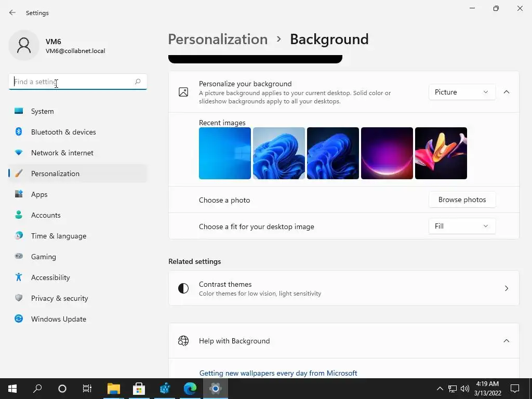This screenshot has height=399, width=532.
Task: Open the network tray icon
Action: point(453,389)
